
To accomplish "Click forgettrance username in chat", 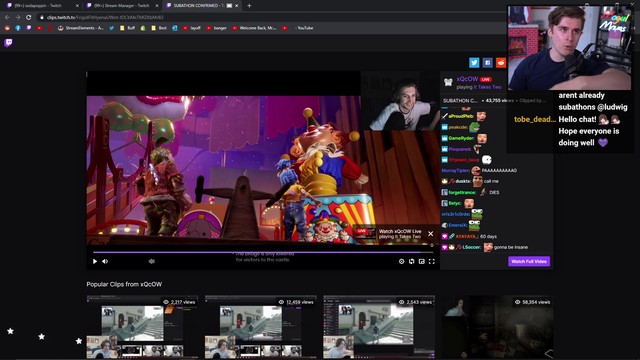I will click(462, 193).
